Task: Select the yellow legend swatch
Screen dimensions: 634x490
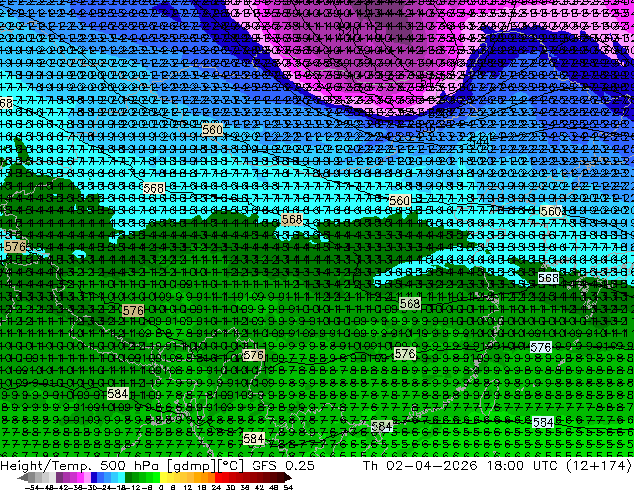Action: click(x=163, y=478)
